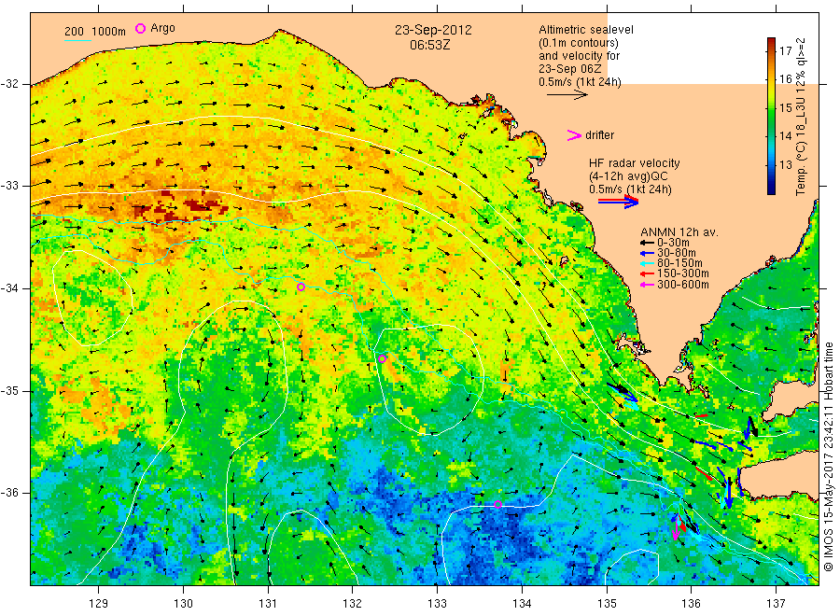Viewport: 840px width, 616px height.
Task: Click the magenta ANMN current arrow near 135.8, -36.3
Action: click(677, 527)
